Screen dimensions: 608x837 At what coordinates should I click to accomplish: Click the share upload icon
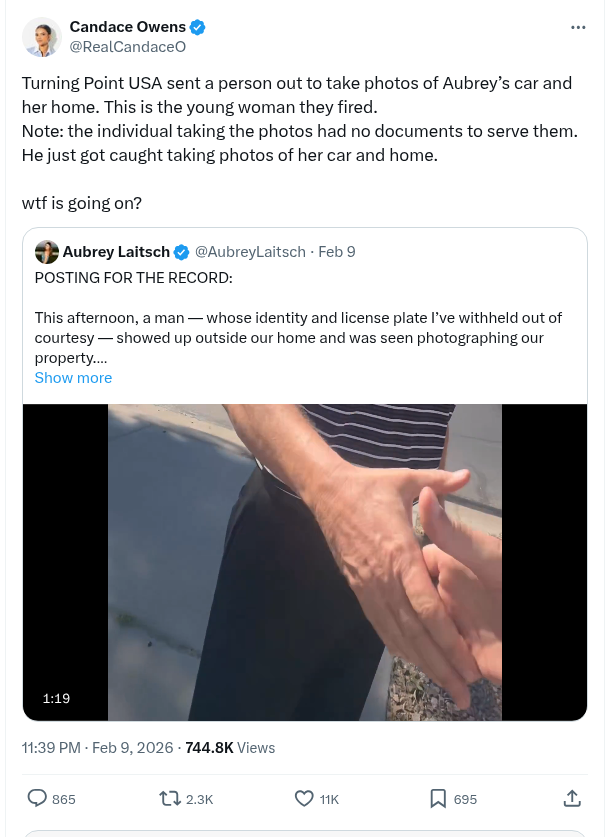click(572, 798)
